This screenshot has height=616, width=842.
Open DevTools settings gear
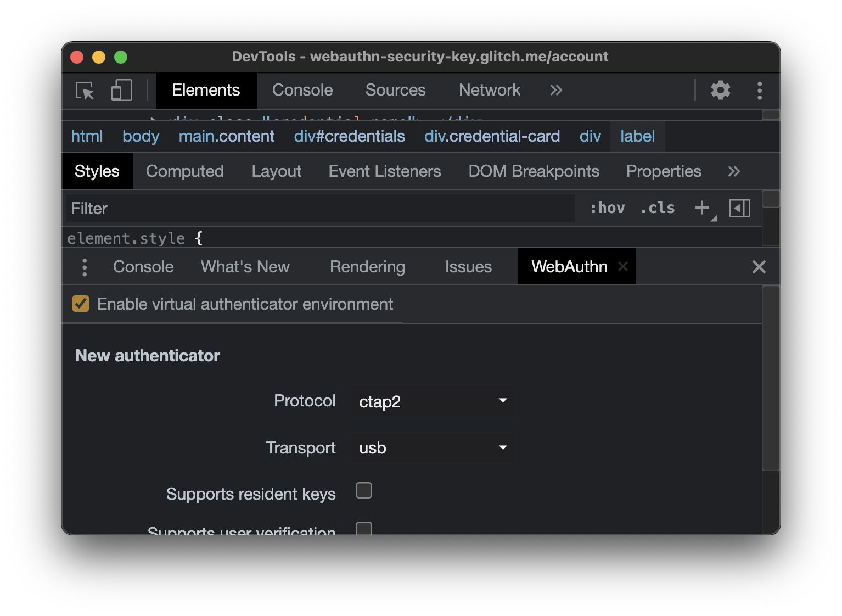click(x=721, y=90)
